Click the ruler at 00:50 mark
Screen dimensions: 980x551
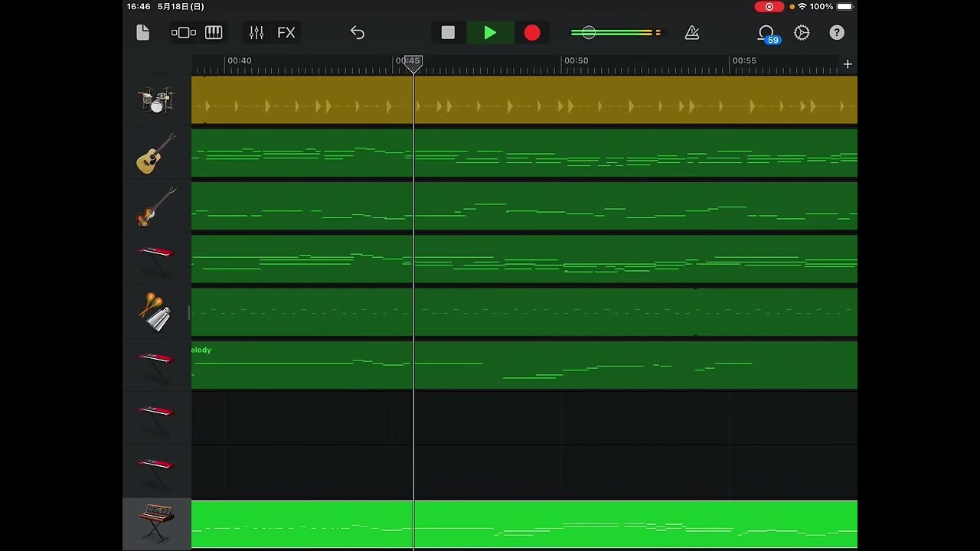pos(576,63)
